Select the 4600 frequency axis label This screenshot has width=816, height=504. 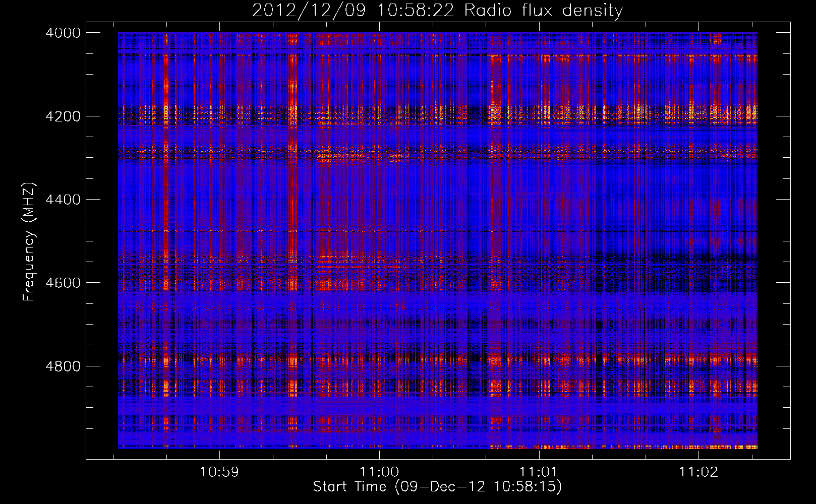(x=63, y=283)
